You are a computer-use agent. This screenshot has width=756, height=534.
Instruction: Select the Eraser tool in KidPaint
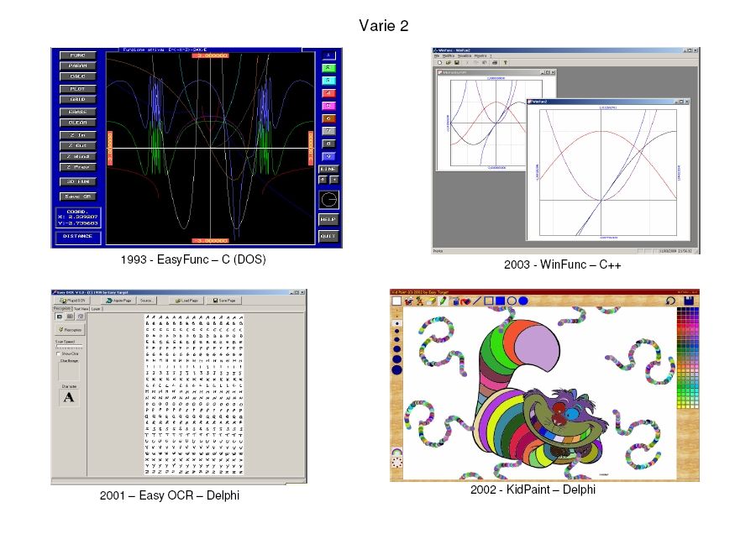(431, 301)
